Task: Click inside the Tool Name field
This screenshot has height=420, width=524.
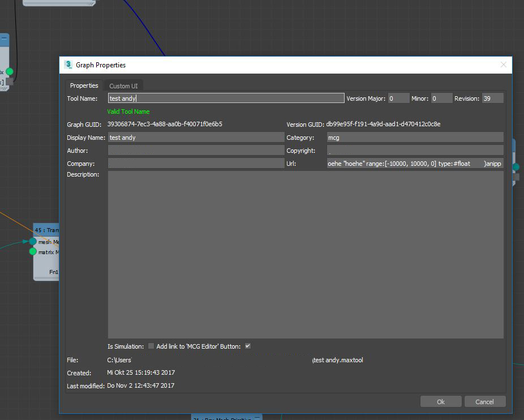Action: pyautogui.click(x=225, y=97)
